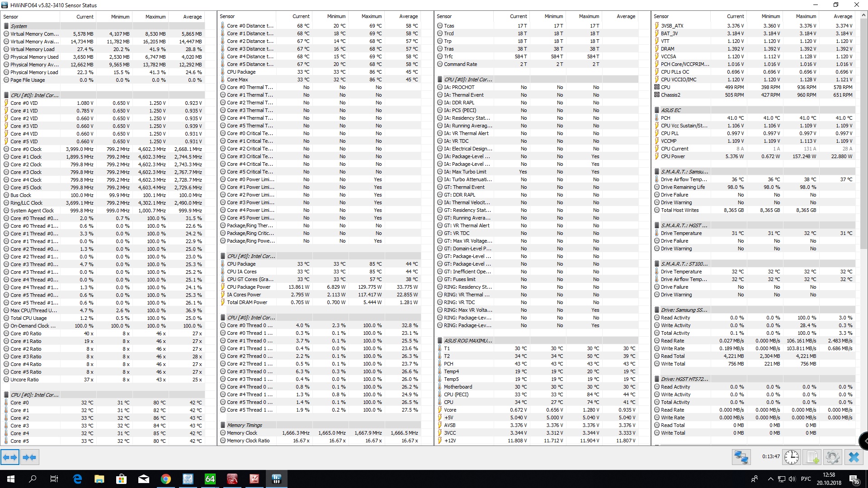Reset min/max values with the clock icon

click(791, 457)
